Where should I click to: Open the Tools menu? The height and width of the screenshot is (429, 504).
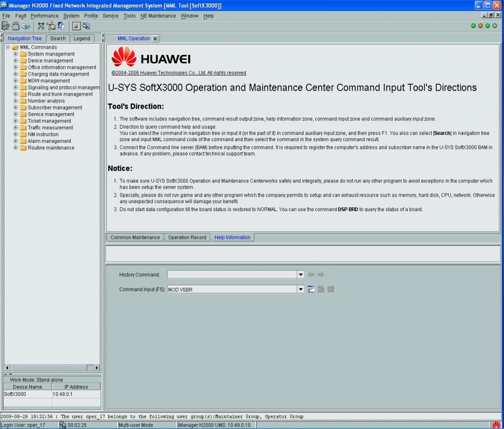coord(129,16)
